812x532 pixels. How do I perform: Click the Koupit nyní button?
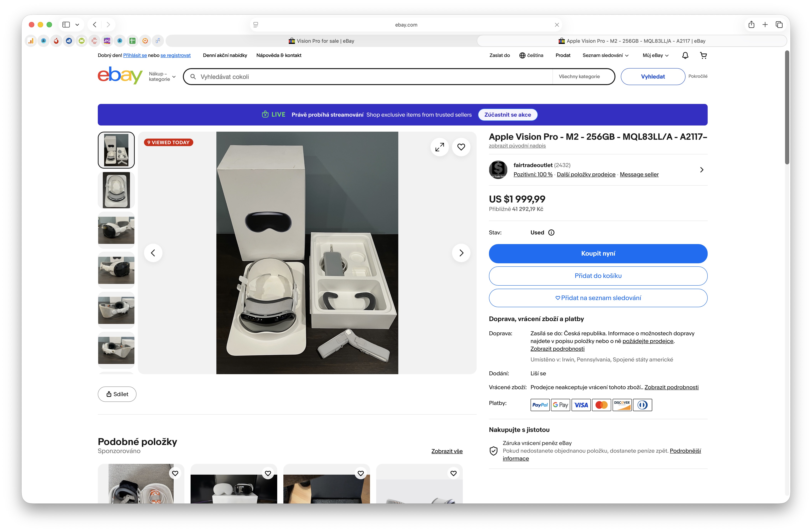pyautogui.click(x=598, y=253)
